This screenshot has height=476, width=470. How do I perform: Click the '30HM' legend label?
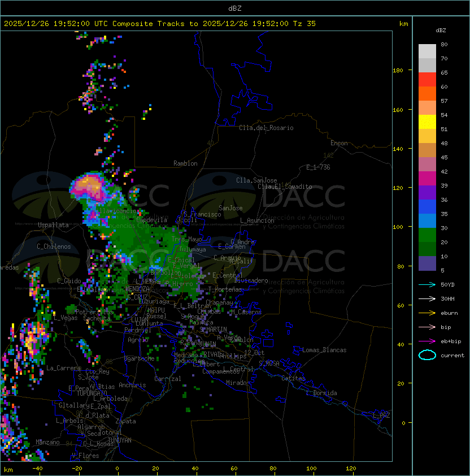coord(447,299)
